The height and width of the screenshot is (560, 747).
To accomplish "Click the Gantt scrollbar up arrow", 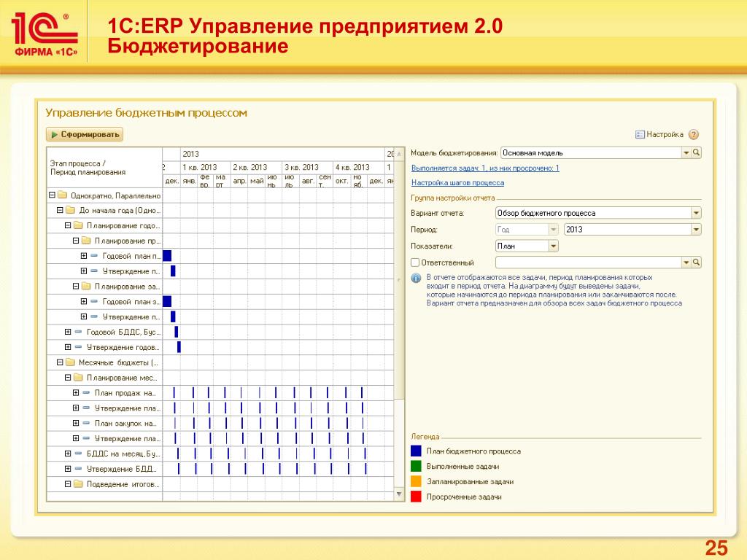I will tap(399, 153).
